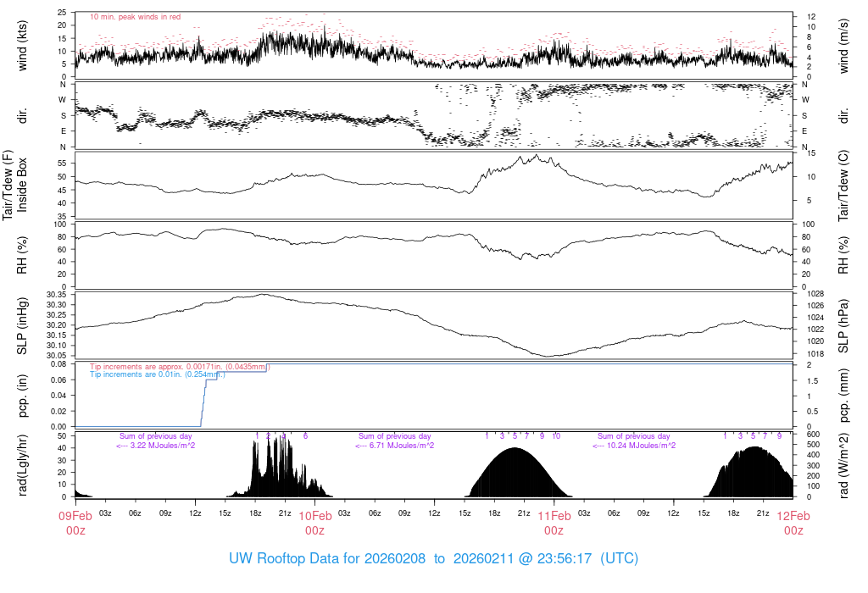Click the '1022' hPa tick value

pyautogui.click(x=816, y=330)
